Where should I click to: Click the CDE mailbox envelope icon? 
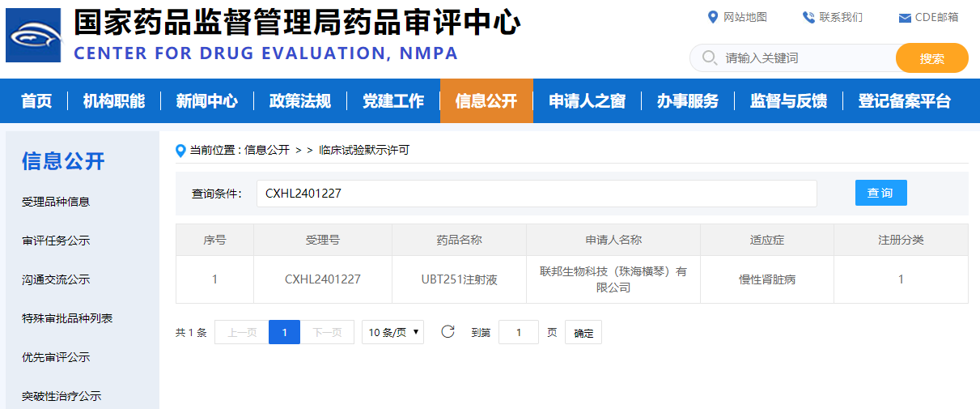[905, 18]
